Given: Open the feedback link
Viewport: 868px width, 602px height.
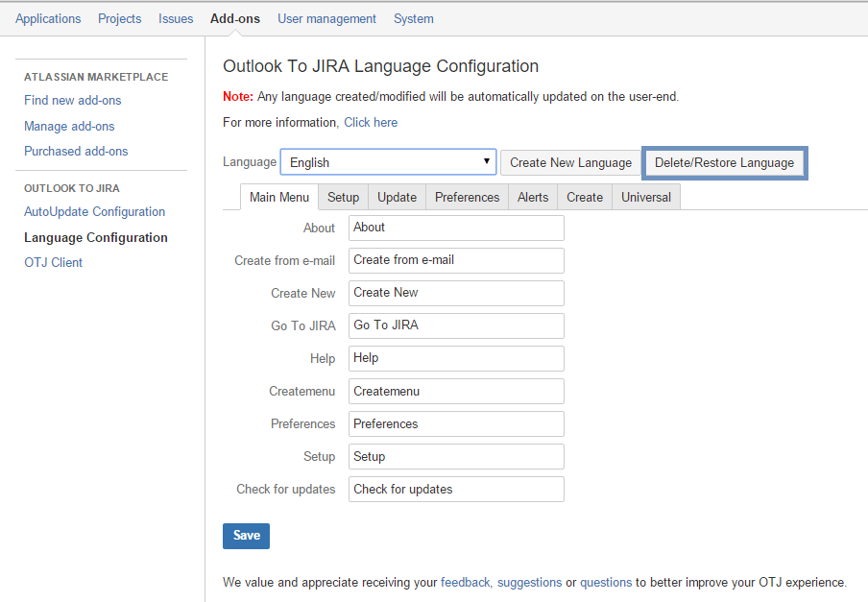Looking at the screenshot, I should (466, 583).
